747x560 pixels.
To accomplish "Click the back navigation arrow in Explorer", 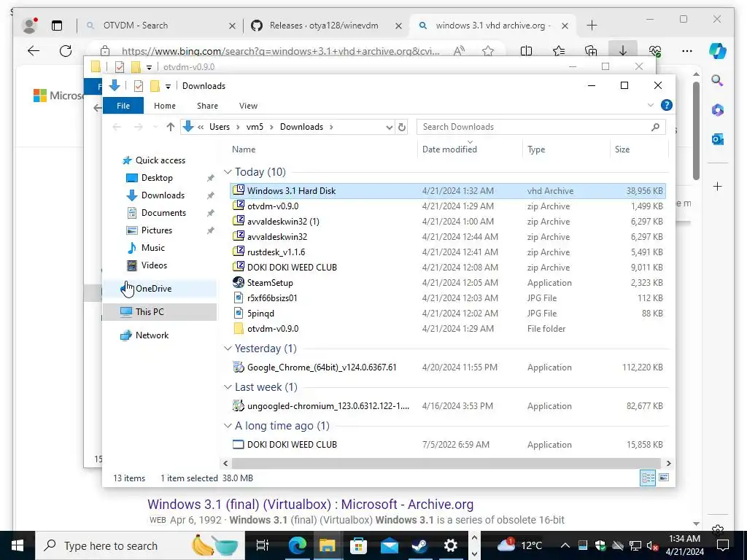I will point(117,127).
